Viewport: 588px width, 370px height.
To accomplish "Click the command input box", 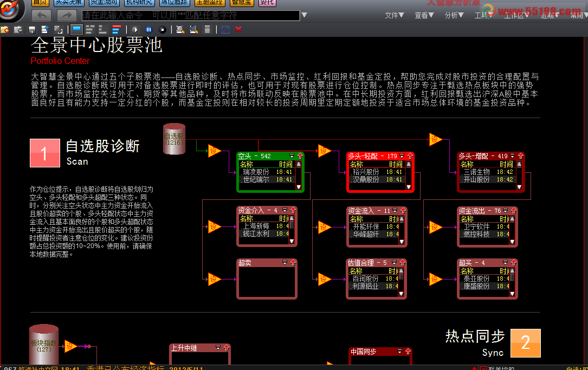I will click(x=191, y=15).
